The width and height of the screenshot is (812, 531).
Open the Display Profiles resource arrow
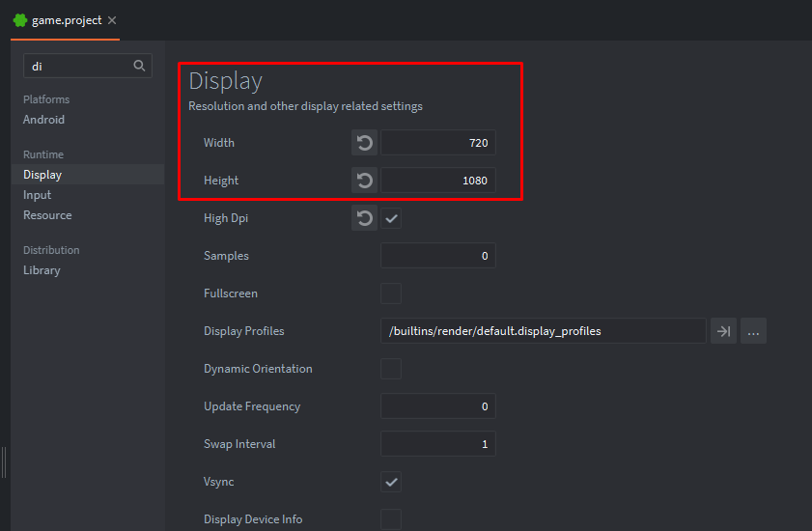[x=722, y=331]
